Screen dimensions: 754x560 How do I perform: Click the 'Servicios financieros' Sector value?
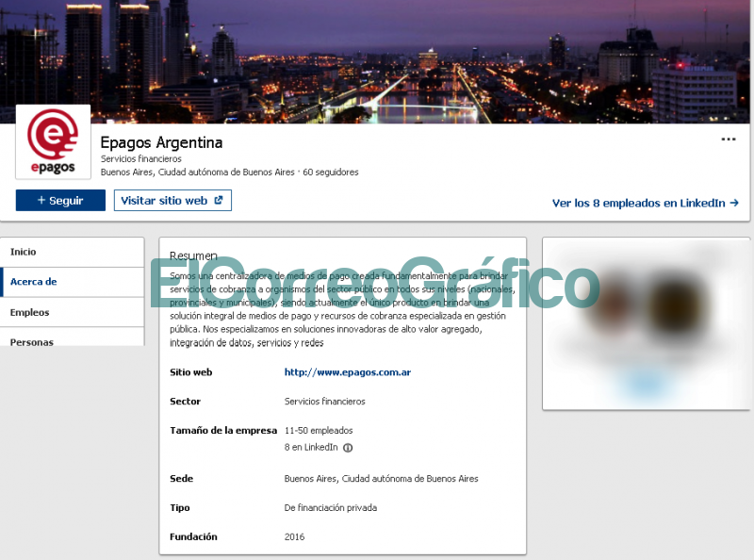(324, 402)
